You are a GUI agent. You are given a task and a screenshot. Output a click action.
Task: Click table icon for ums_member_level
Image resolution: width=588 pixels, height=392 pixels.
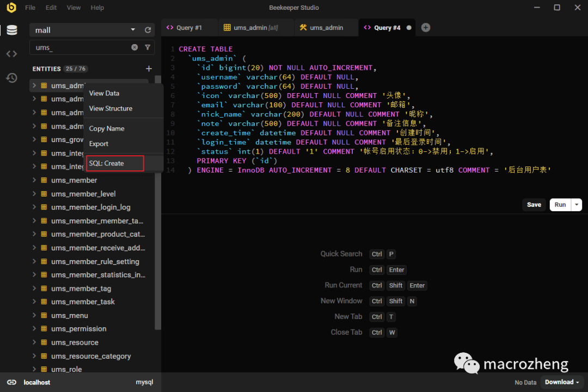[44, 194]
